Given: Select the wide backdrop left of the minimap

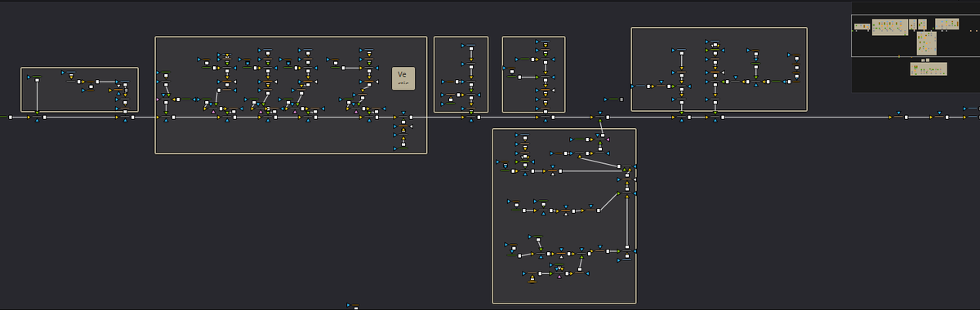Looking at the screenshot, I should [x=719, y=69].
